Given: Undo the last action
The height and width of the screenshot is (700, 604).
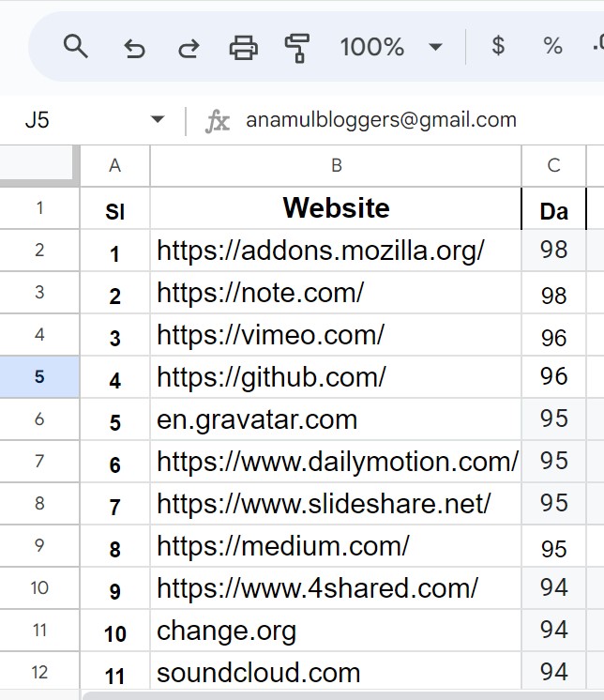Looking at the screenshot, I should [134, 47].
